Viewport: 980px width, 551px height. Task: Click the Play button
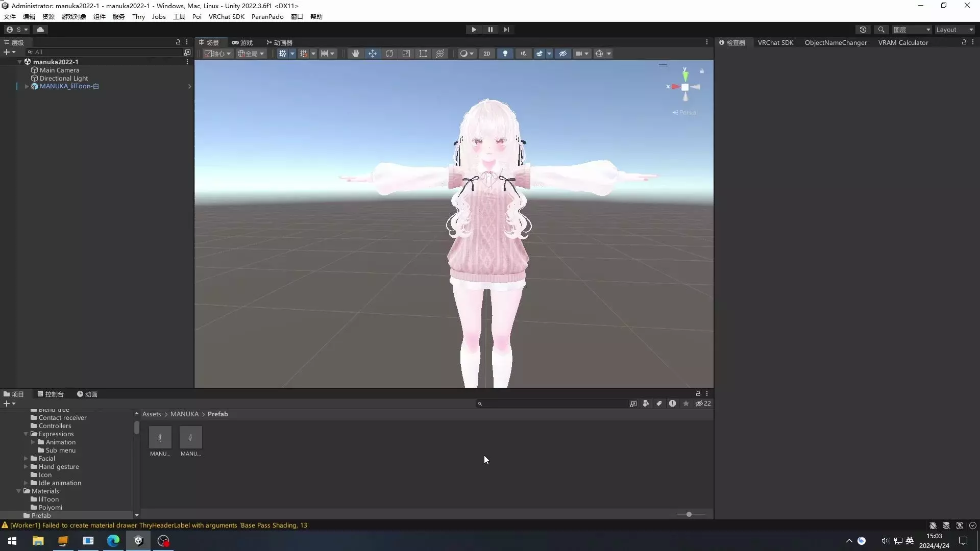[x=474, y=30]
